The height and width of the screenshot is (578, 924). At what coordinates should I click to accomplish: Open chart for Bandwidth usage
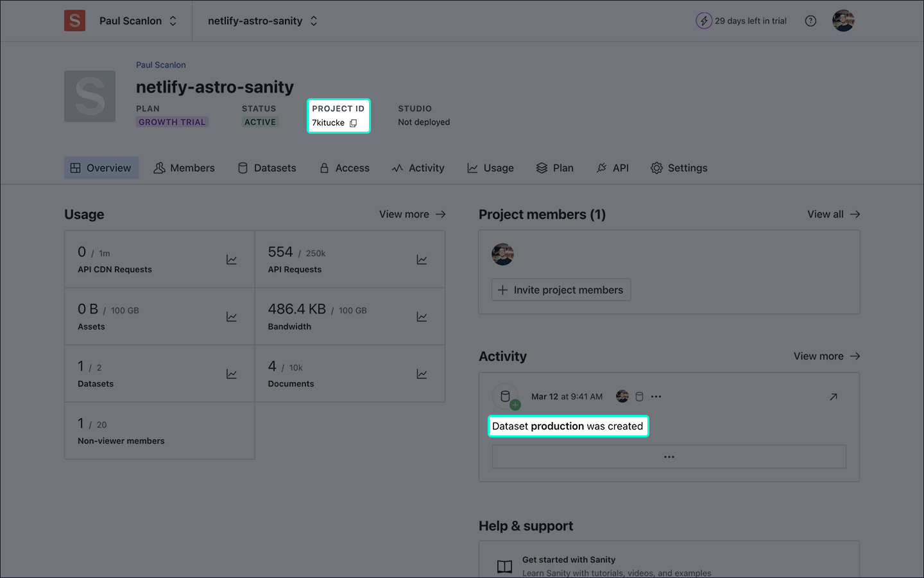(x=422, y=317)
